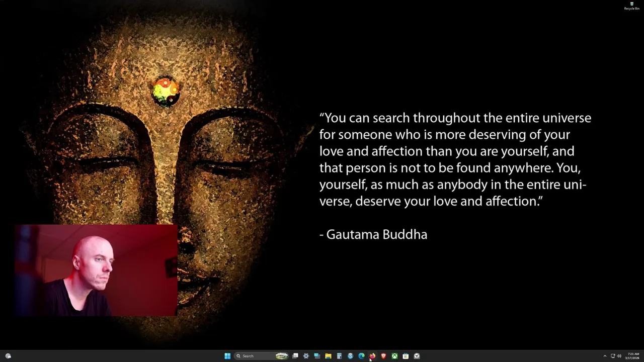The image size is (644, 362).
Task: Open the Recycle Bin desktop icon
Action: click(x=632, y=6)
